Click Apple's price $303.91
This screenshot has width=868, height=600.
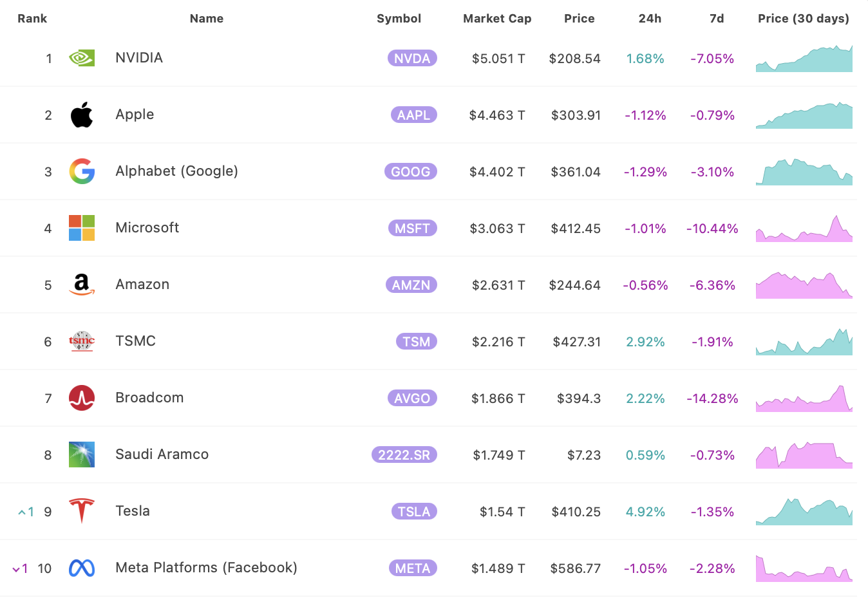pos(576,115)
